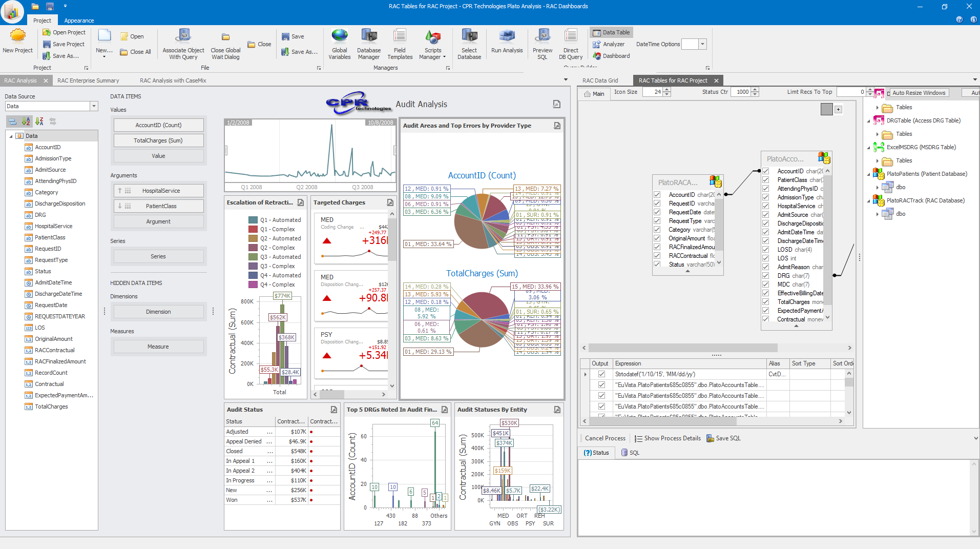Viewport: 980px width, 549px height.
Task: Select TotalCharges field in Data tree
Action: [x=51, y=406]
